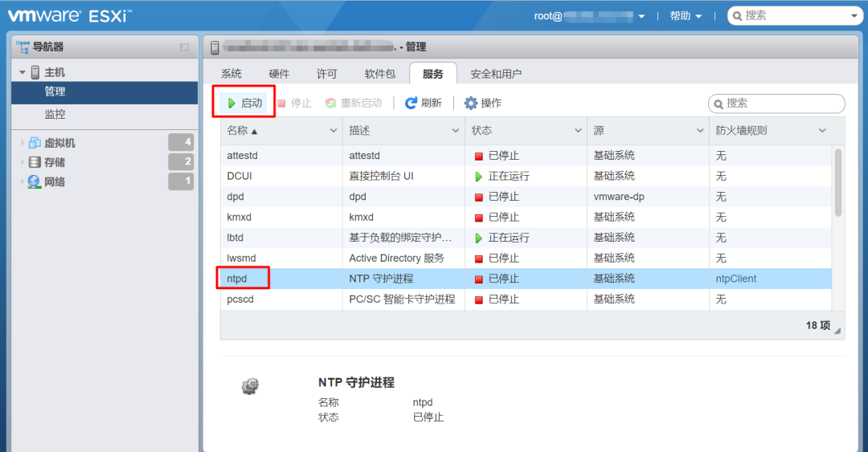Open the 状态 column dropdown arrow

point(578,131)
